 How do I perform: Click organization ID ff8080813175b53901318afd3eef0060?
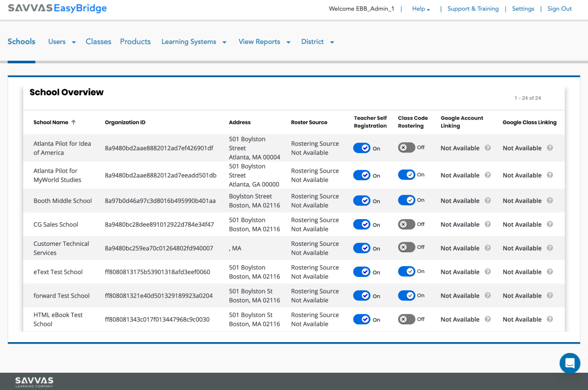pyautogui.click(x=158, y=272)
